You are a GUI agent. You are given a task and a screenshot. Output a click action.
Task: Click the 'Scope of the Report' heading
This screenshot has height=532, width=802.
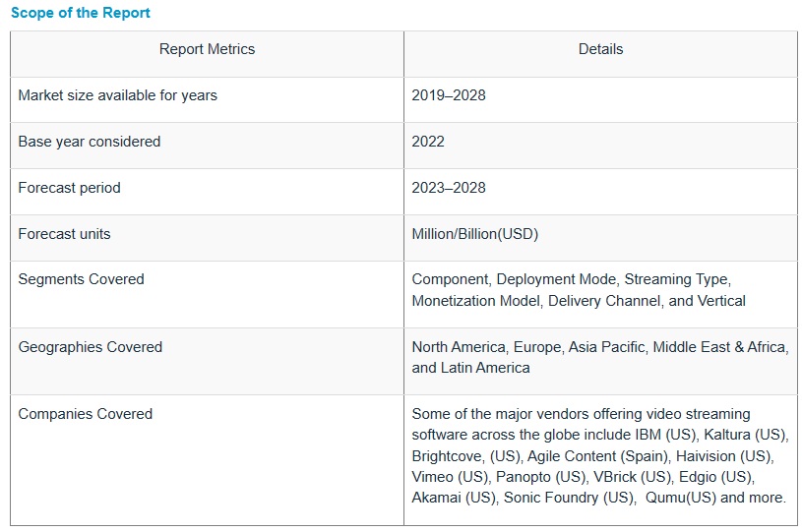click(81, 14)
